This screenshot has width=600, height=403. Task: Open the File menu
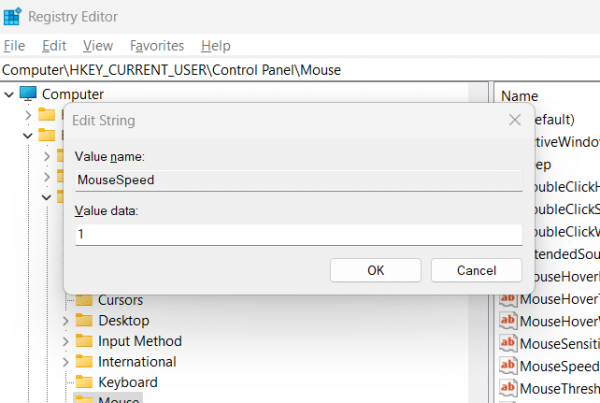14,46
